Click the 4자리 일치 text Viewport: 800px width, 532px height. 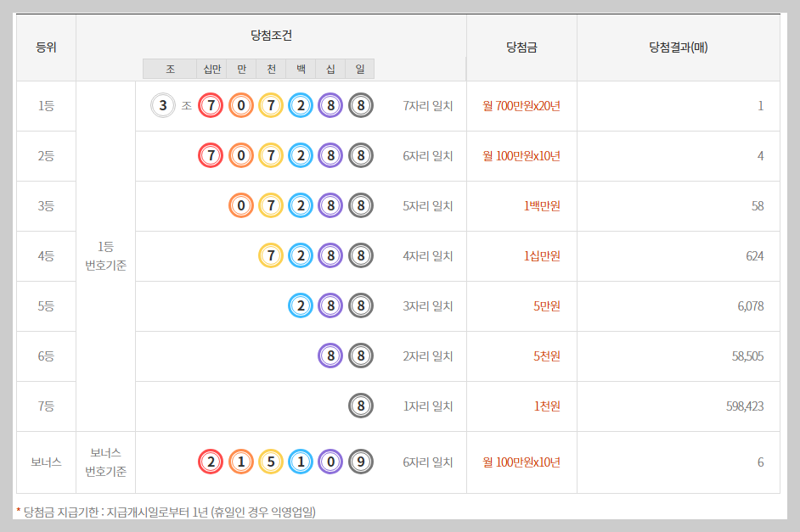427,255
